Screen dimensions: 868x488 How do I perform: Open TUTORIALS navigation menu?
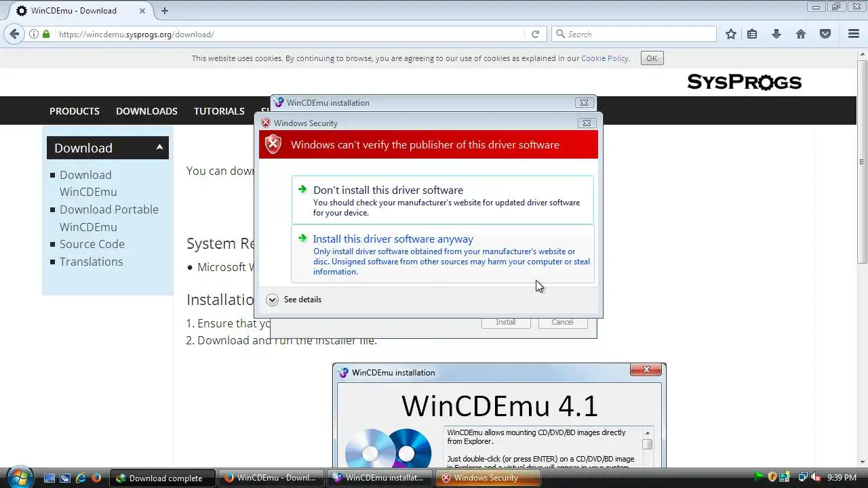pos(219,111)
